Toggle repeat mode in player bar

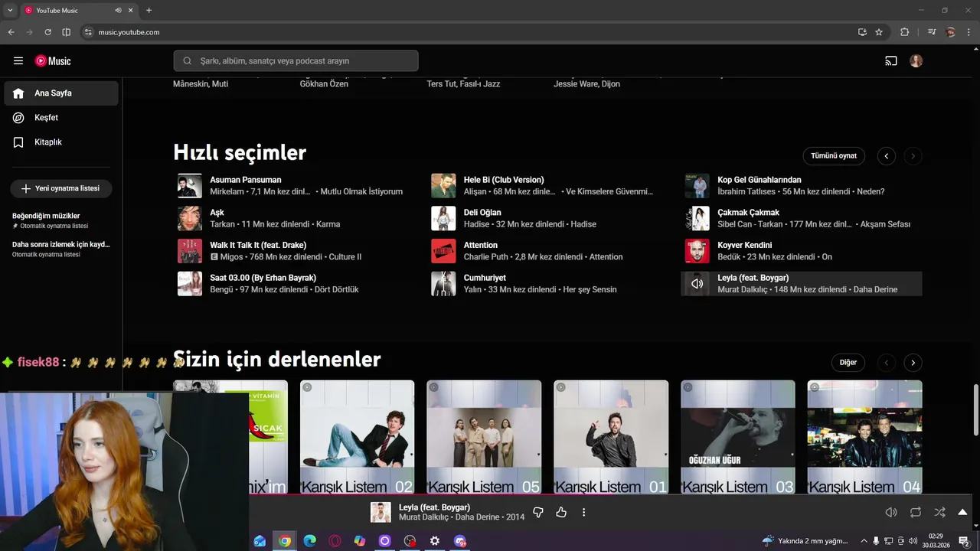click(916, 513)
